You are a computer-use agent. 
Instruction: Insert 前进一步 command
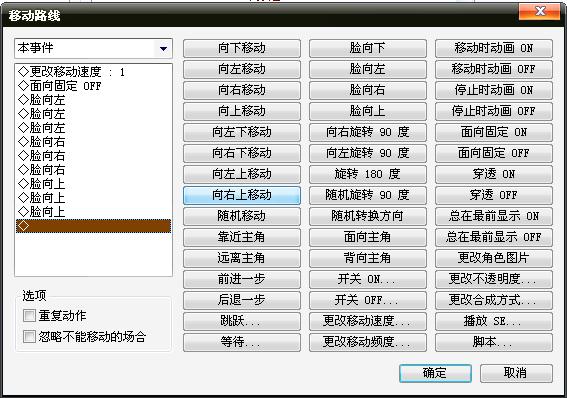click(242, 279)
